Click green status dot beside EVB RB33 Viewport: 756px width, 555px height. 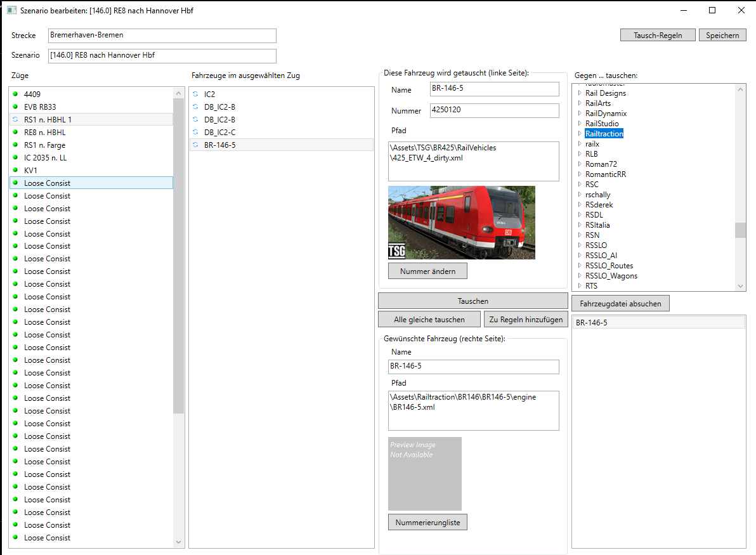15,107
